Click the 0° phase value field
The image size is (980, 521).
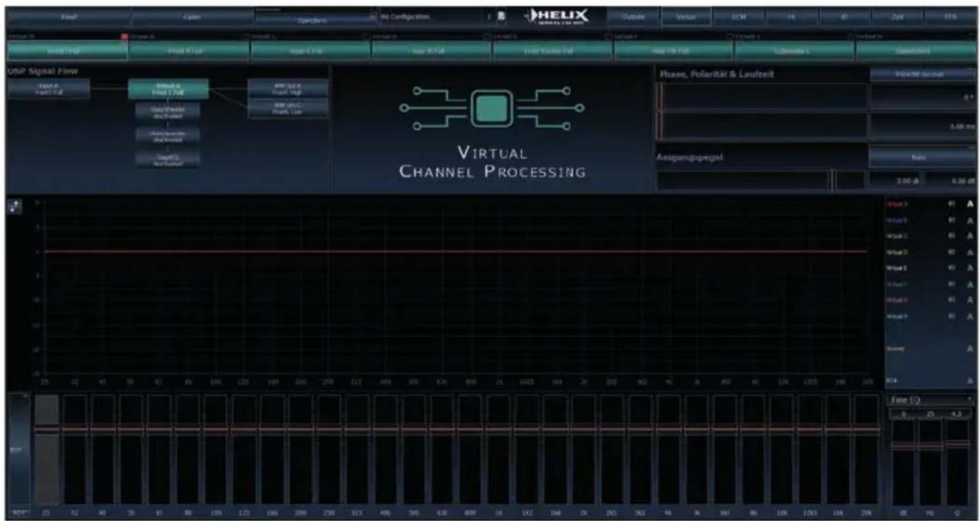click(923, 96)
